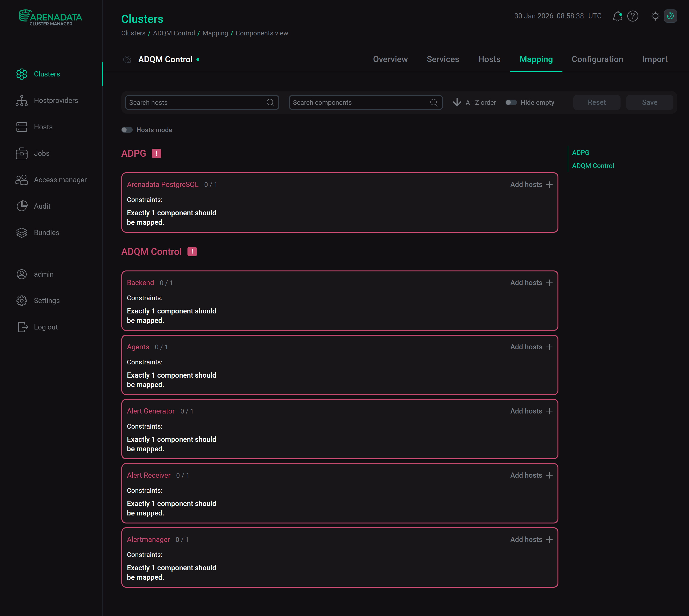This screenshot has height=616, width=689.
Task: Open Access manager from the sidebar
Action: pyautogui.click(x=60, y=180)
